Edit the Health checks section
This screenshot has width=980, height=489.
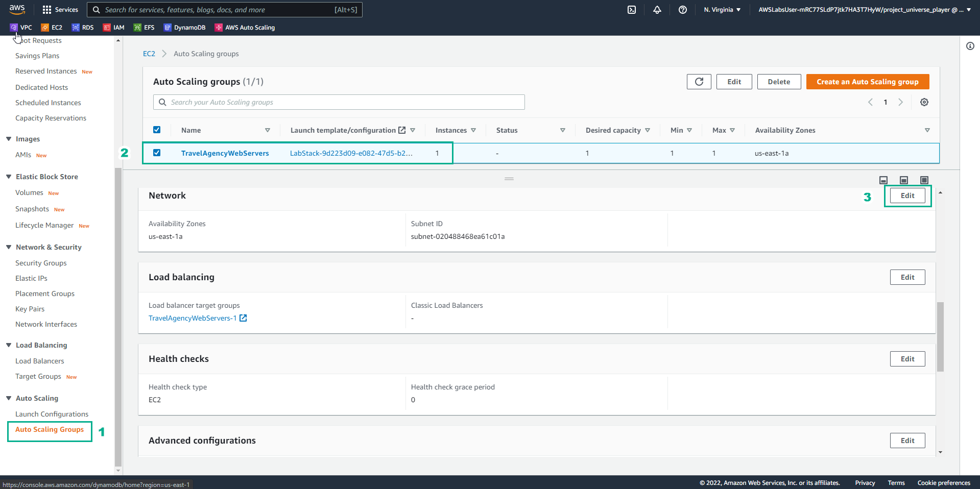907,359
